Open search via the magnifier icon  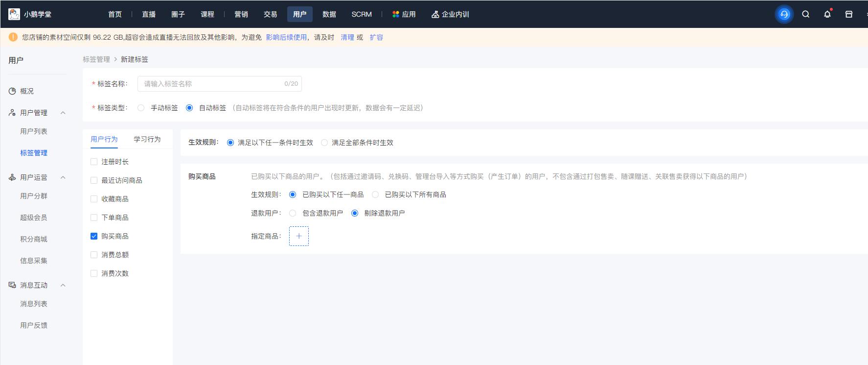coord(806,14)
